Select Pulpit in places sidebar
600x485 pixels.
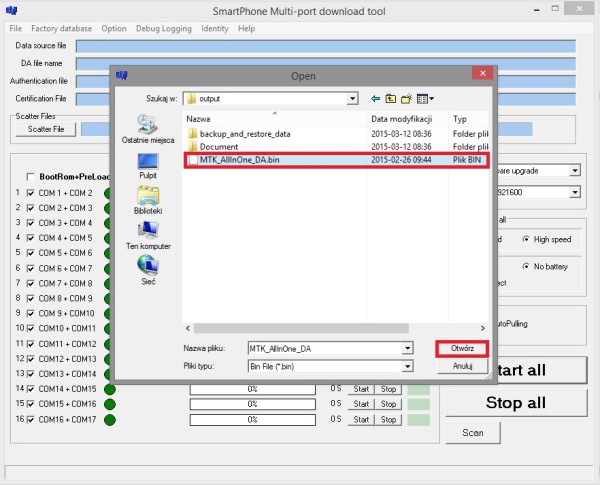pyautogui.click(x=148, y=165)
